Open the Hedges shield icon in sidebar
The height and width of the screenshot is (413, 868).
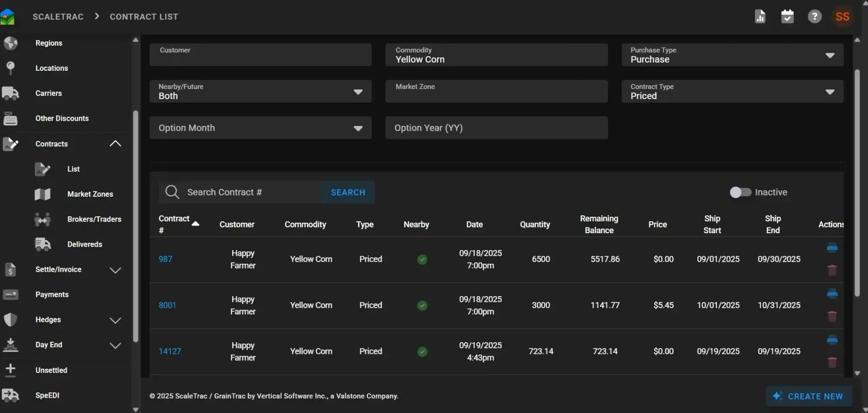tap(10, 320)
